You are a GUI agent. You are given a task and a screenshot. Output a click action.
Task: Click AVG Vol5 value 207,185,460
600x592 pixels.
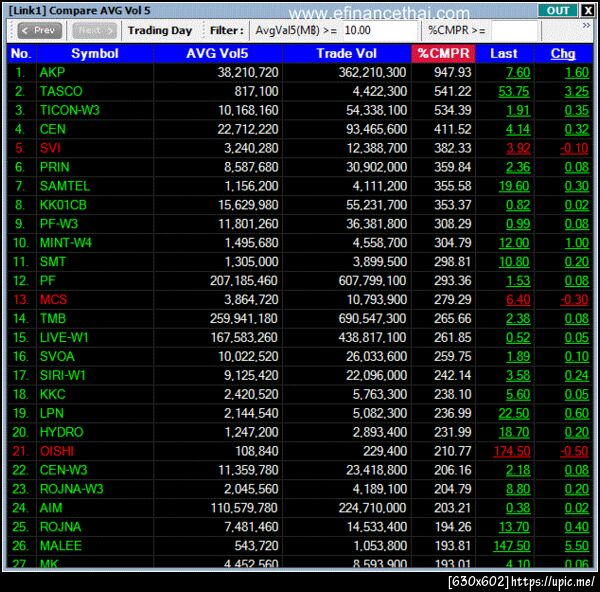click(x=244, y=281)
